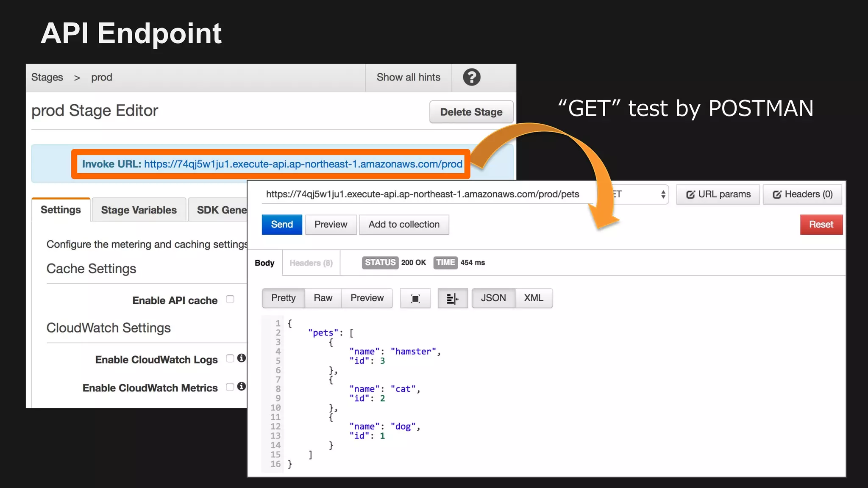Viewport: 868px width, 488px height.
Task: Open the URL params editor
Action: [718, 194]
